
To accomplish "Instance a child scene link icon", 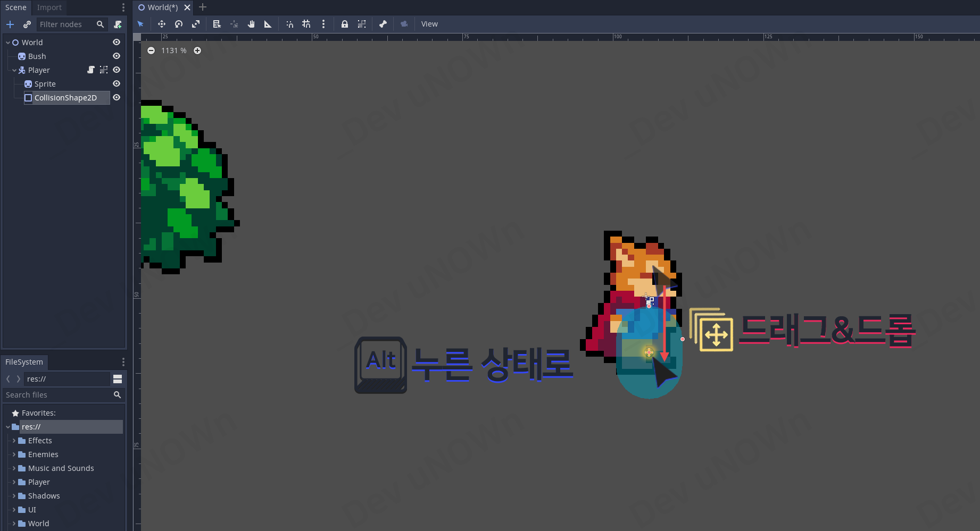I will 27,24.
